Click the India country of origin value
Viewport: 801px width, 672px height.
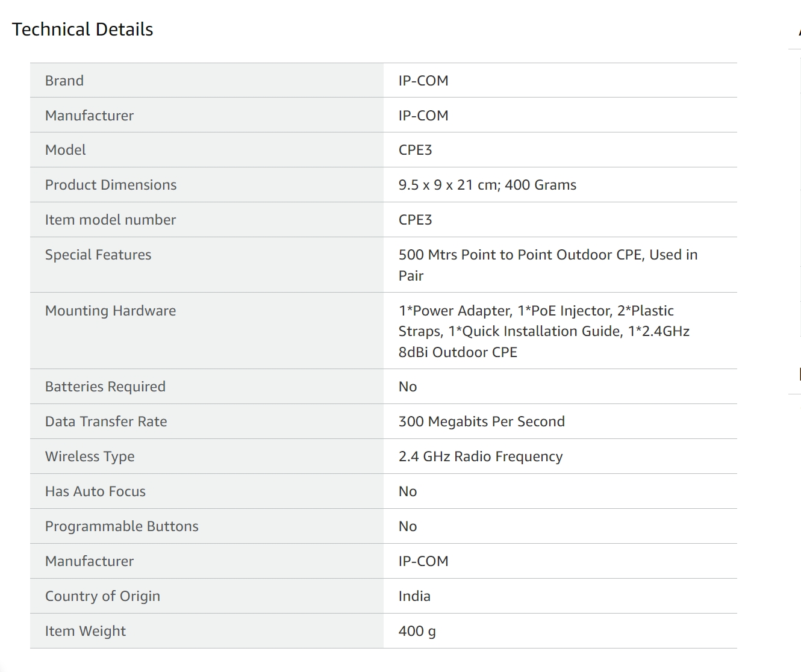coord(414,596)
